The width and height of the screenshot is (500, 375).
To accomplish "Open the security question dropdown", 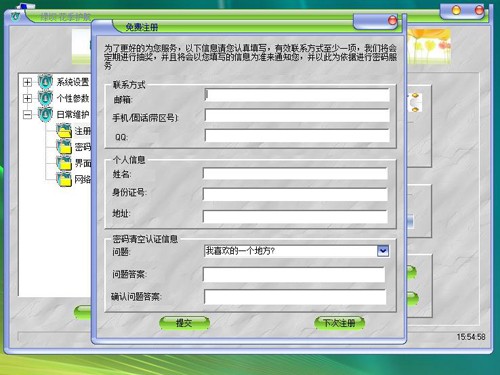I will click(x=383, y=251).
